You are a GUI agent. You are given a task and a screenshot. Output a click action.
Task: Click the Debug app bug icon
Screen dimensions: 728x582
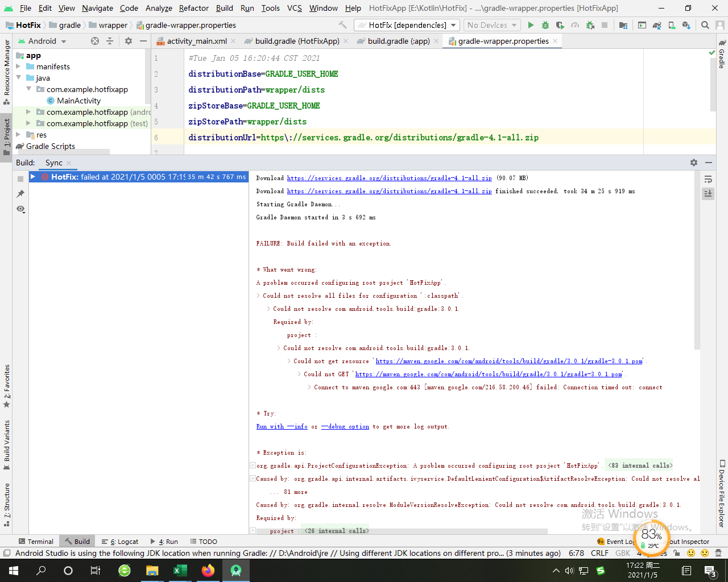545,25
